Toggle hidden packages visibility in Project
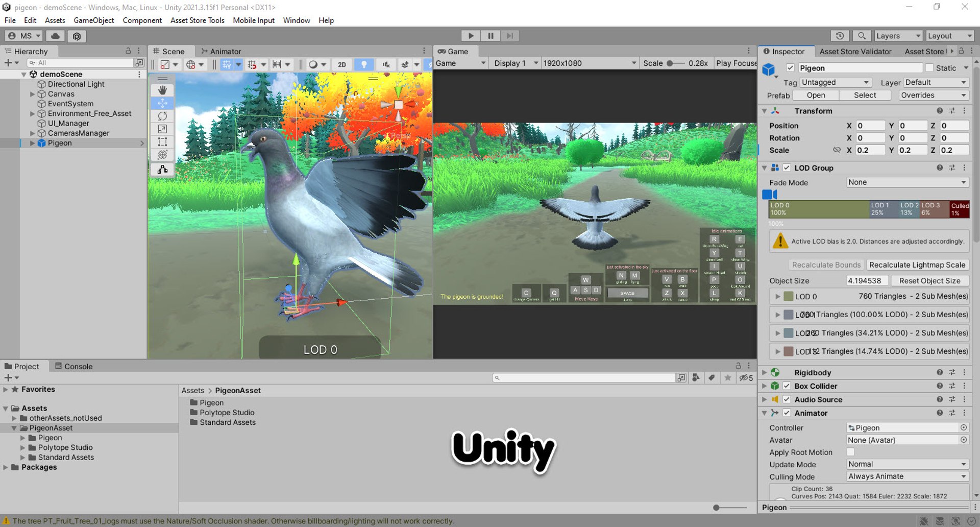This screenshot has width=980, height=527. pyautogui.click(x=746, y=378)
